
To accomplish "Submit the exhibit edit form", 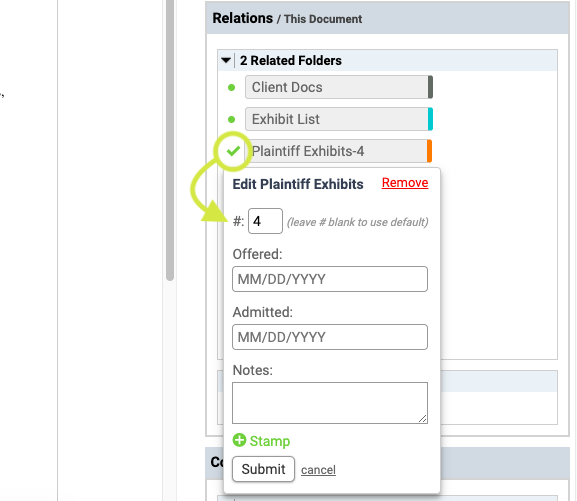I will tap(263, 469).
